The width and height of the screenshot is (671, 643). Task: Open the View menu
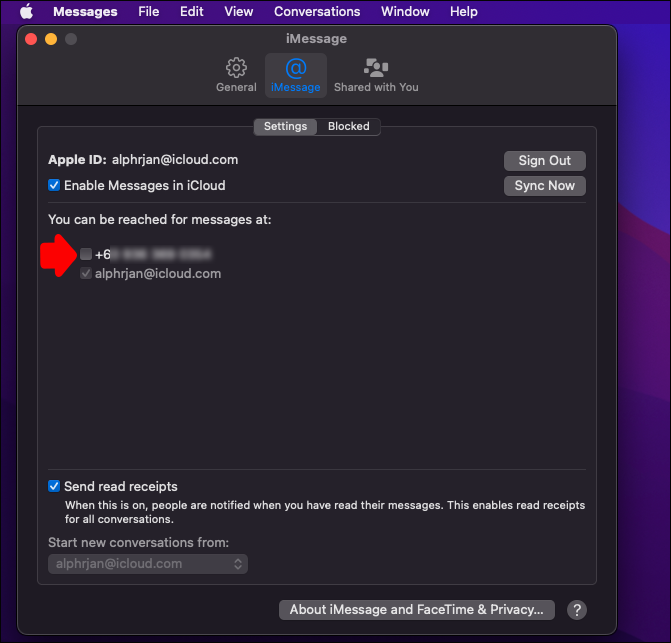point(239,12)
